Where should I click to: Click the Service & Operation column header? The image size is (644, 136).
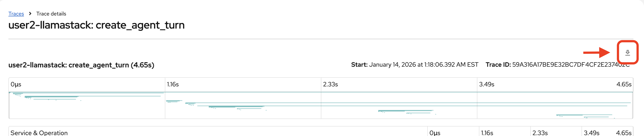click(x=39, y=133)
